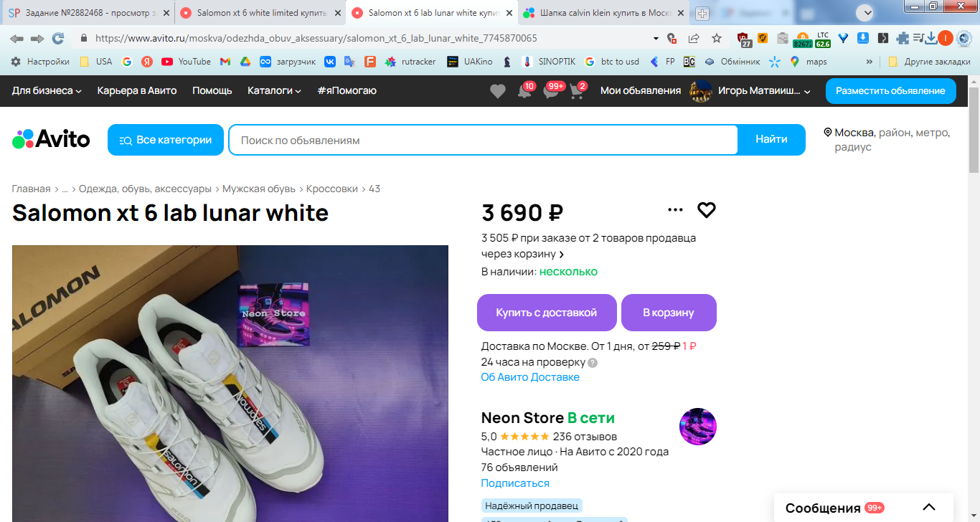Open three-dots more options near price

click(675, 210)
